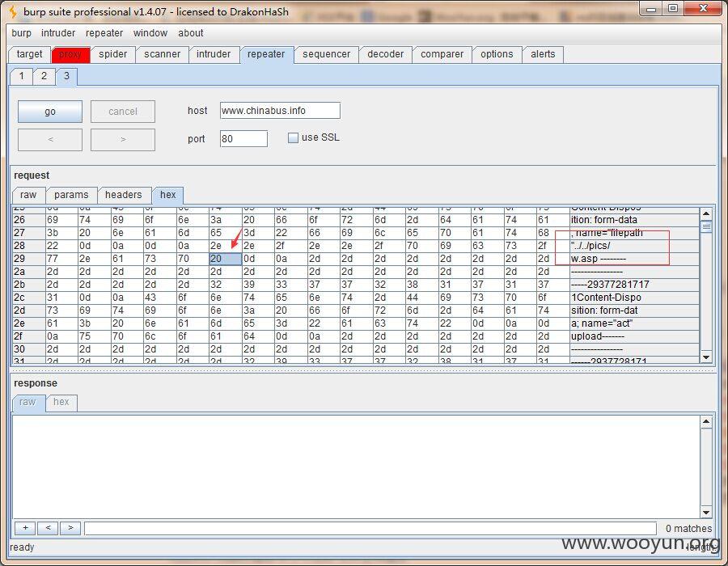The height and width of the screenshot is (566, 728).
Task: Click the previous request history button
Action: [x=50, y=140]
